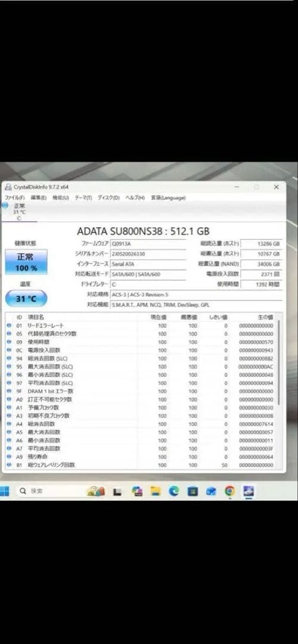
Task: Click the 10767 GB host writes value
Action: (x=261, y=254)
